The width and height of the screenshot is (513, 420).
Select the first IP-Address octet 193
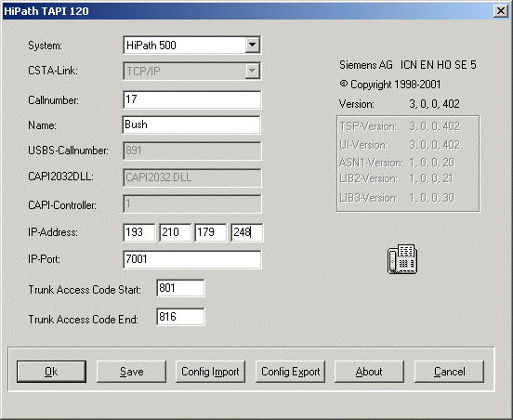point(138,232)
